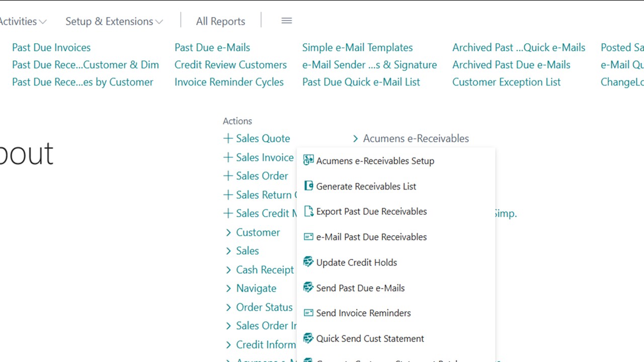Open Acumens e-Receivables Setup

pos(375,161)
